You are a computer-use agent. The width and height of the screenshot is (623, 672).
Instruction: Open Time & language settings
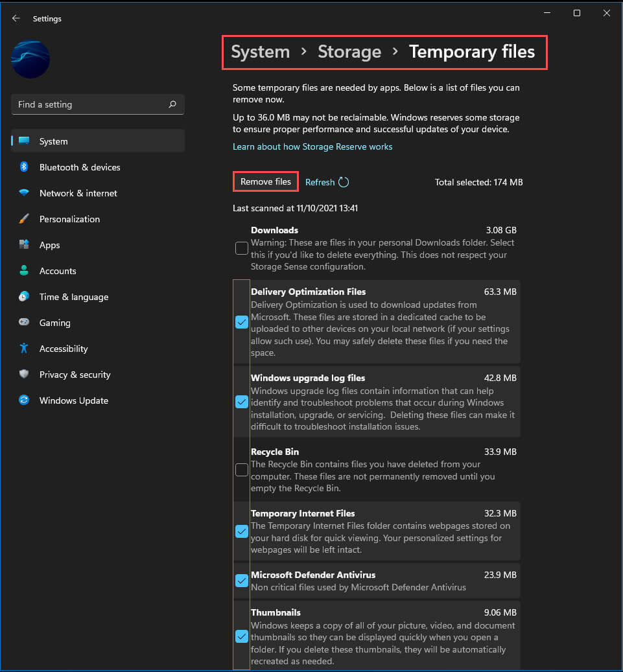click(98, 297)
